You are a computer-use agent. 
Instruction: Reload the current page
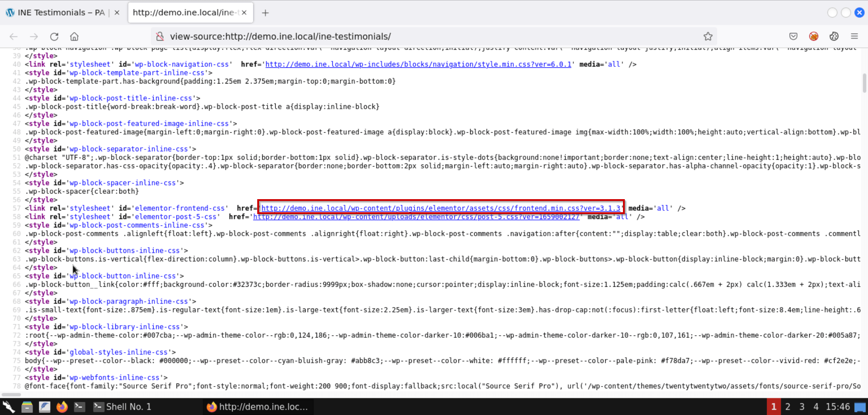pyautogui.click(x=54, y=37)
